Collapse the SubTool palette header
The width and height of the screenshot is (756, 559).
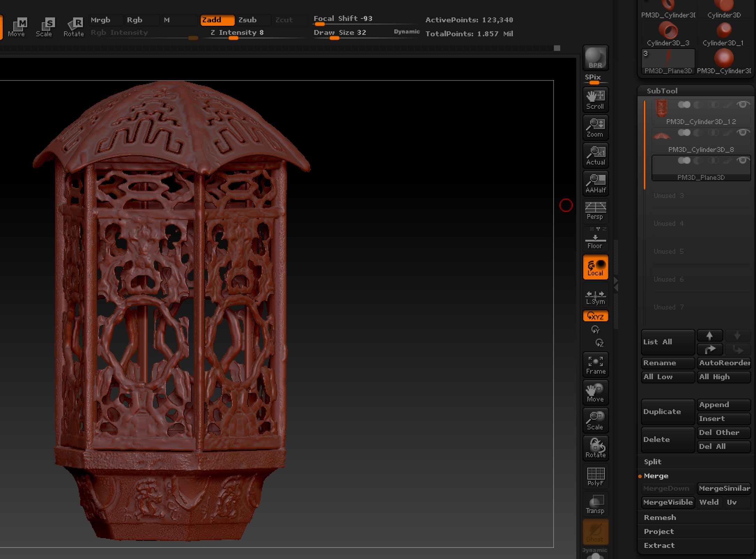662,91
